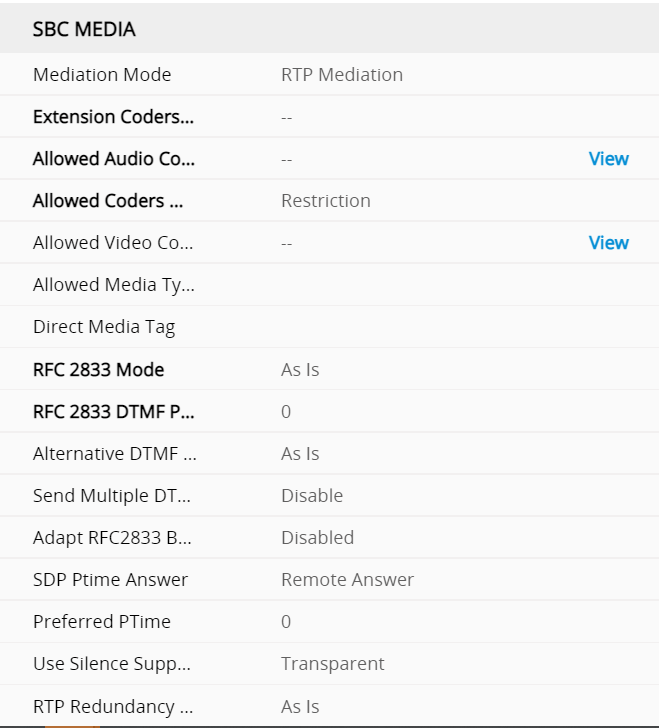
Task: Select the Extension Coders row label
Action: [113, 117]
